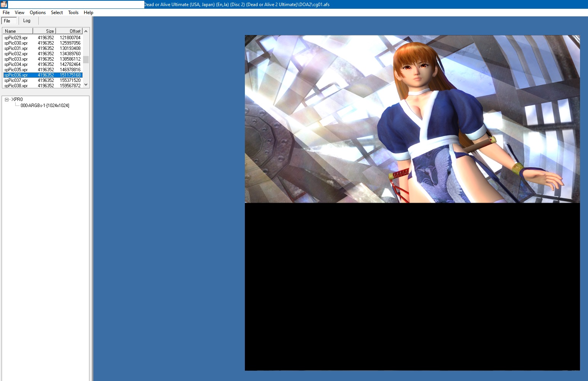Select spPic032.xpr in the file list

43,54
